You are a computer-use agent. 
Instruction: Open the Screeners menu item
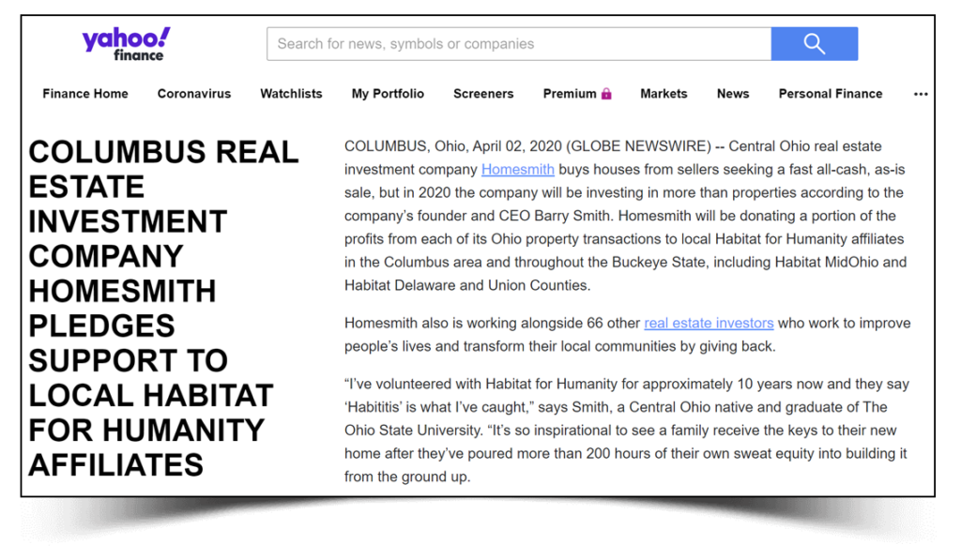point(483,94)
